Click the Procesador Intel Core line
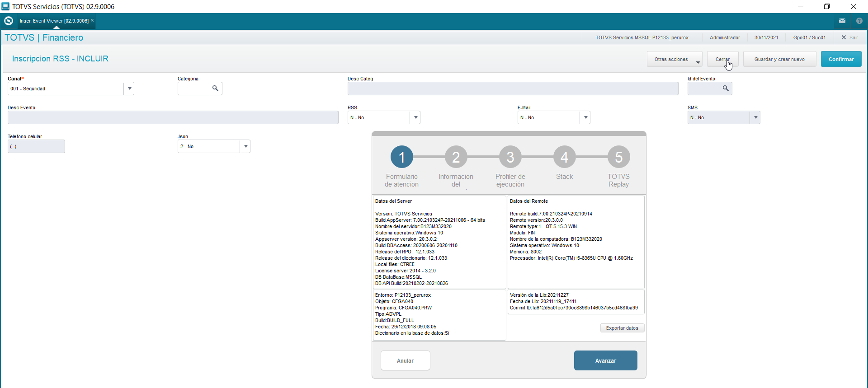 point(571,258)
